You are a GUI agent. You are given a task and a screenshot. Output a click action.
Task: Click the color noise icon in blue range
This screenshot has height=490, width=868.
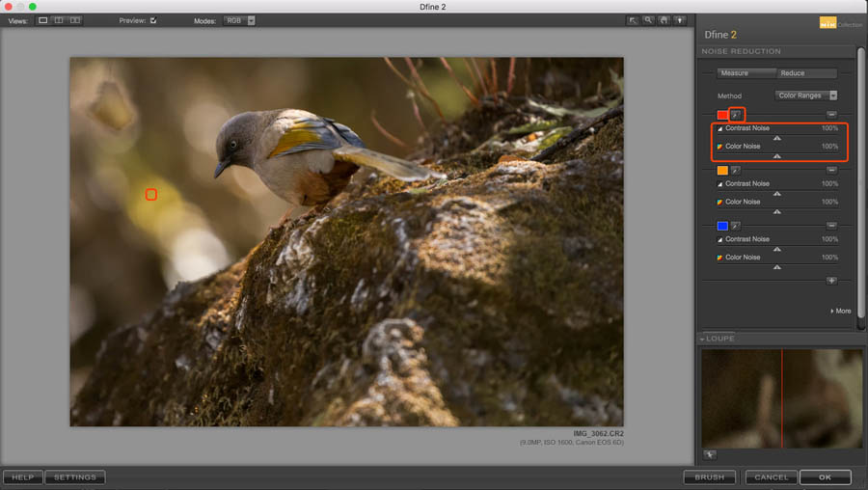coord(720,258)
